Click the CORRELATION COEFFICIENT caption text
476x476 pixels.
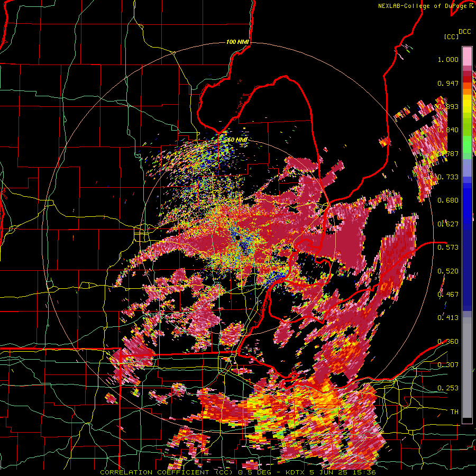pos(154,472)
